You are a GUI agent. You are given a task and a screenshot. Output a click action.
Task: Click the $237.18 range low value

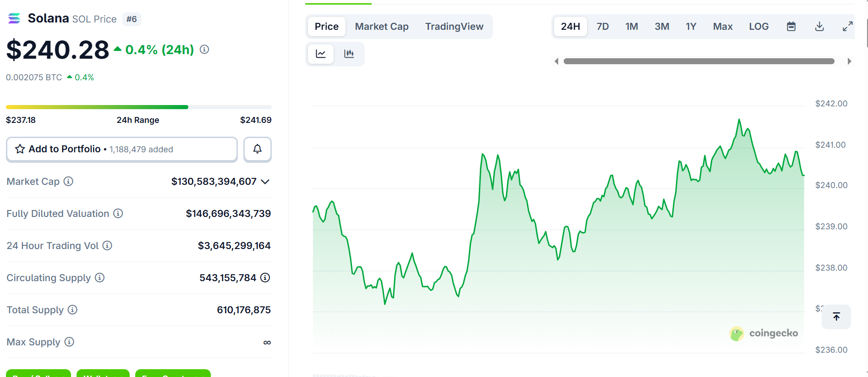(x=21, y=120)
